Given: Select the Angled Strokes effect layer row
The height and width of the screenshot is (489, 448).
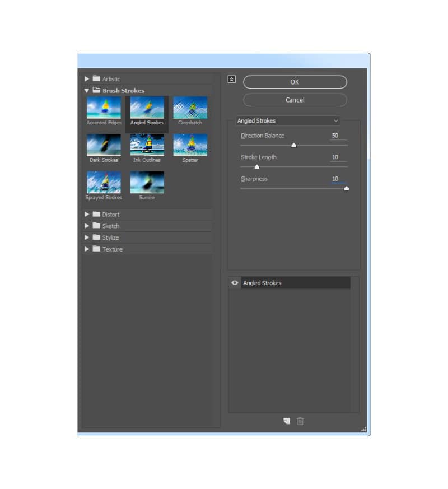Looking at the screenshot, I should pyautogui.click(x=295, y=283).
